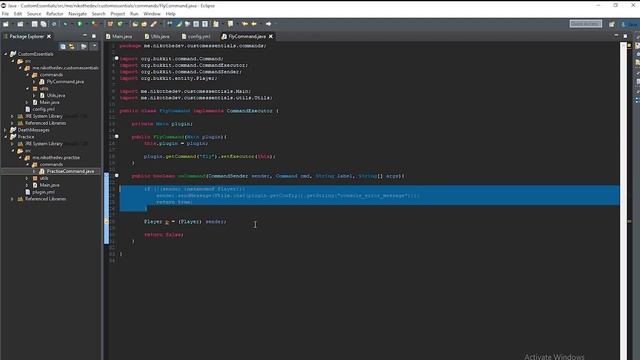Open the Source menu
This screenshot has width=640, height=360.
34,14
